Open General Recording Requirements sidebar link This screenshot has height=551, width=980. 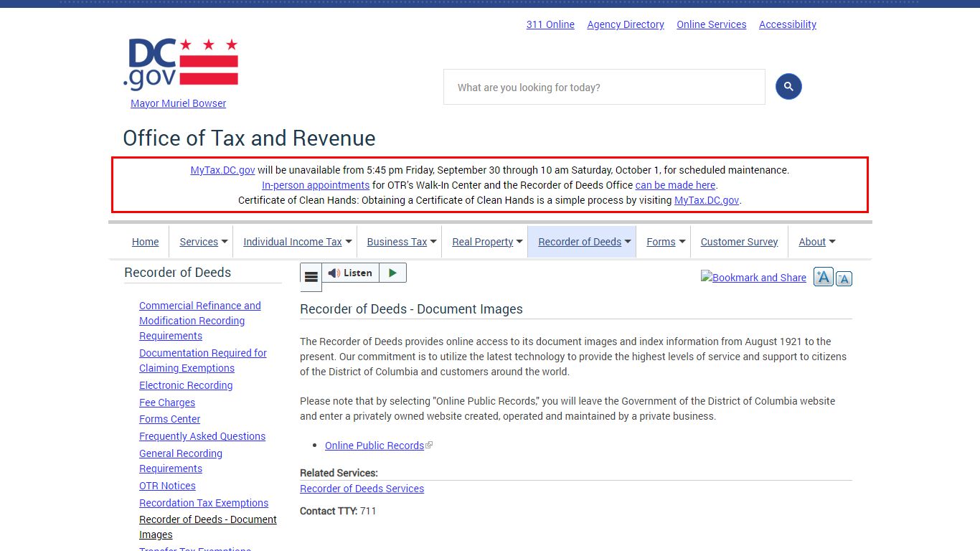181,461
